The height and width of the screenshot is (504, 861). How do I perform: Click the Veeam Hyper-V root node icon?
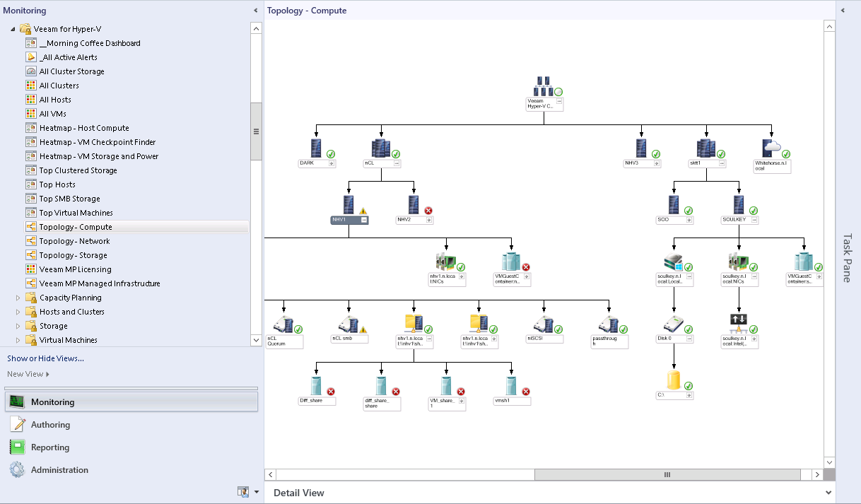pyautogui.click(x=544, y=86)
